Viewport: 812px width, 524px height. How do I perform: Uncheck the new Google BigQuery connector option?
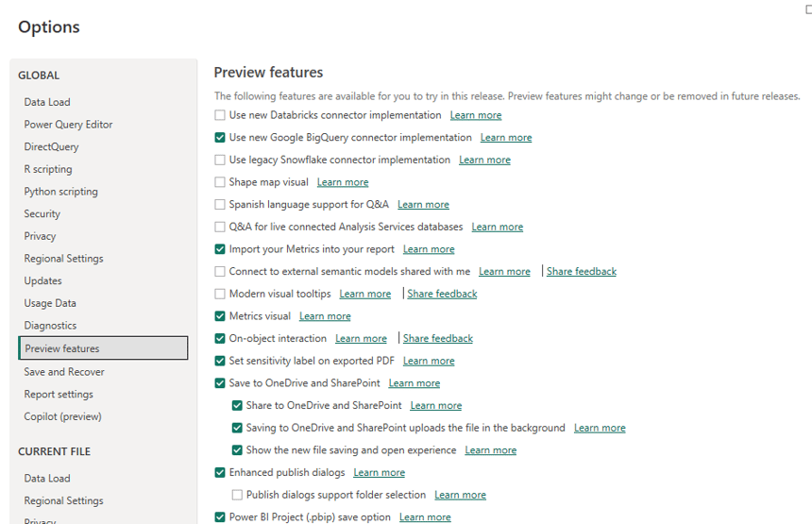220,138
